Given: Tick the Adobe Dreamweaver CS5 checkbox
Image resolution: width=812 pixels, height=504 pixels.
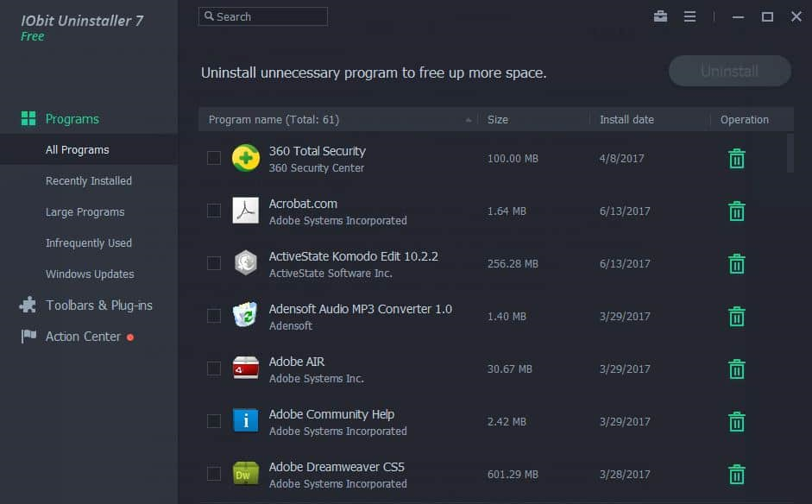Looking at the screenshot, I should (x=214, y=474).
